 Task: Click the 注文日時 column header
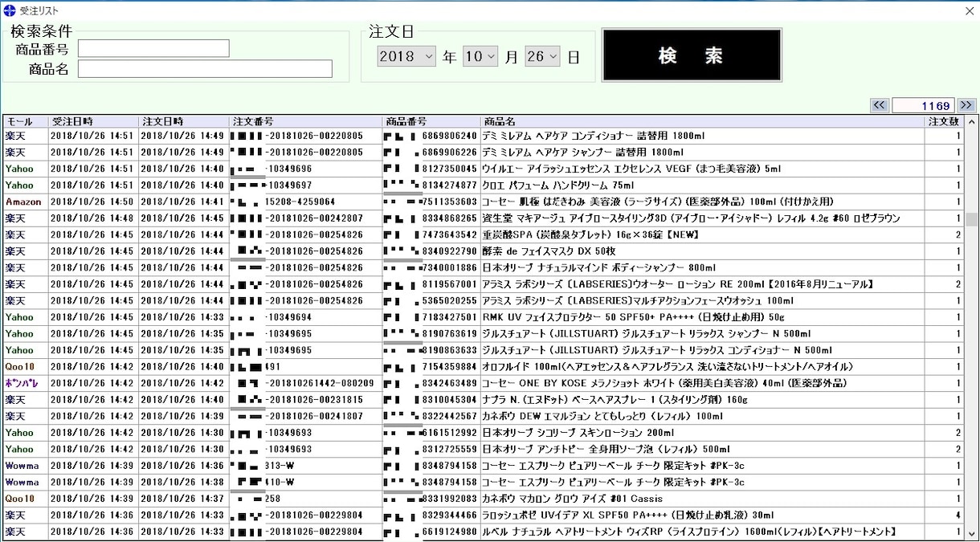184,121
